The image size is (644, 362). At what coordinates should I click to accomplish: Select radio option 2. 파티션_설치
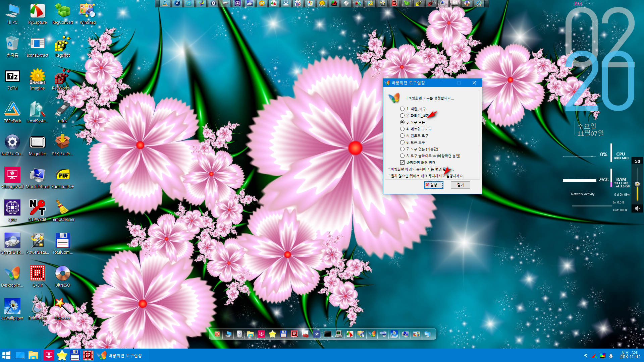pos(414,116)
